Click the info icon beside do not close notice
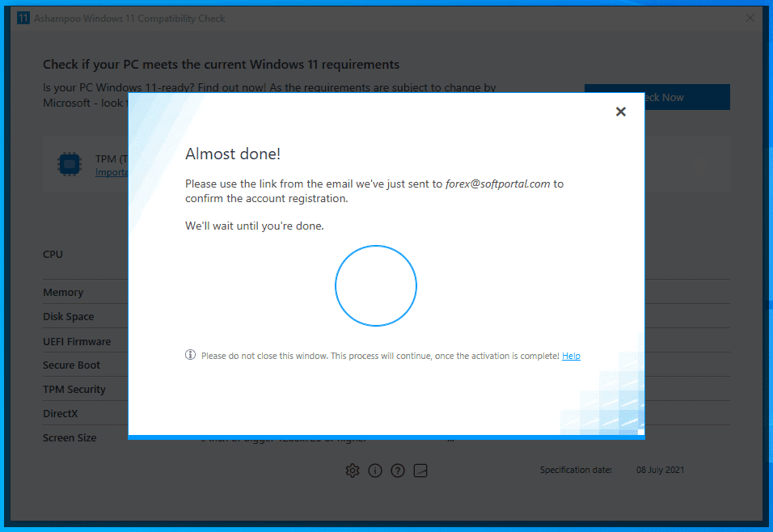Image resolution: width=773 pixels, height=532 pixels. tap(190, 355)
